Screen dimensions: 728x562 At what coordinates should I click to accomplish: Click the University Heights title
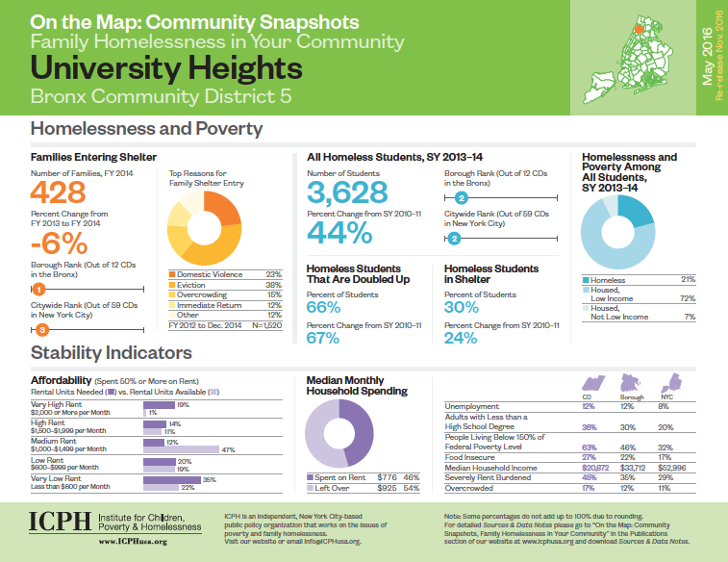[x=166, y=70]
